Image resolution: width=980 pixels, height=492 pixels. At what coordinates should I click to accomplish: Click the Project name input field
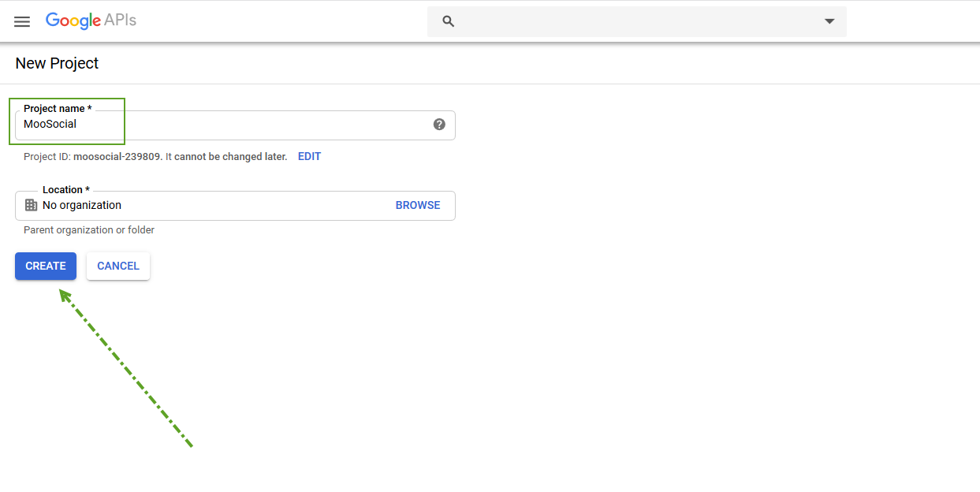pos(235,125)
